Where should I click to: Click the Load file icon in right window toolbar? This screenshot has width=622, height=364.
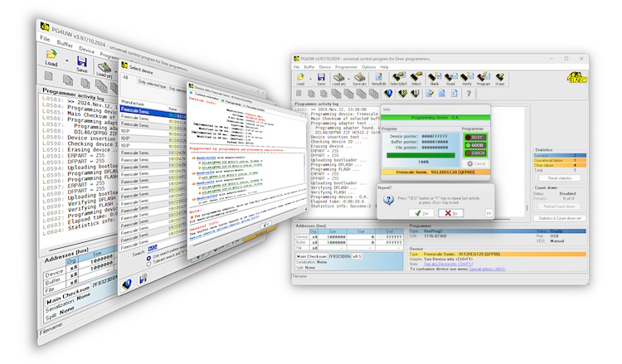pyautogui.click(x=300, y=77)
